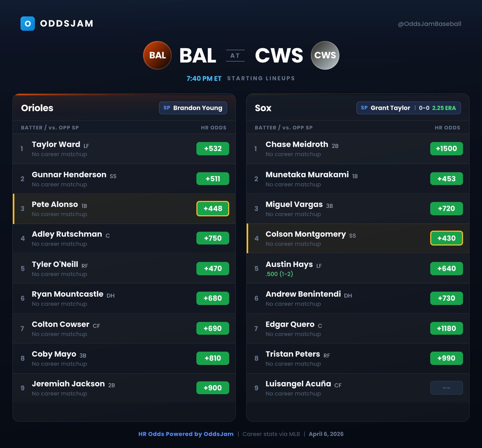Toggle the highlighted +430 odds for Colson Montgomery
Screen dimensions: 482x448
(x=446, y=238)
